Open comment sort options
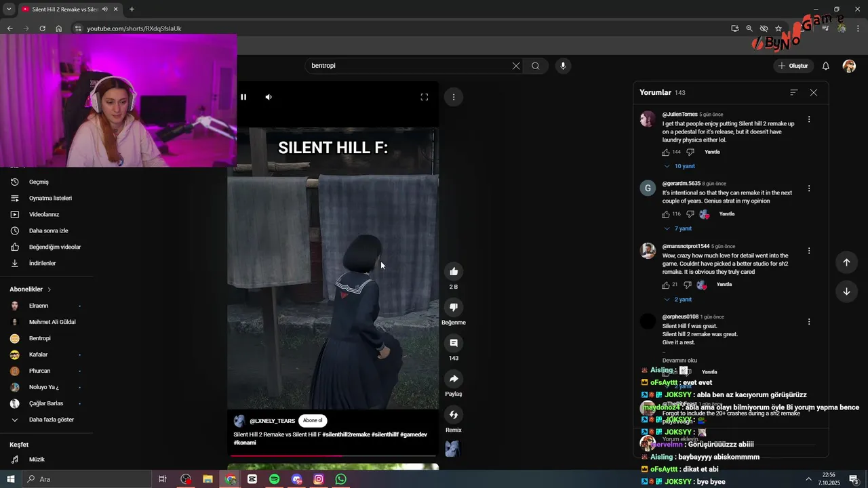Viewport: 868px width, 488px height. pyautogui.click(x=794, y=92)
